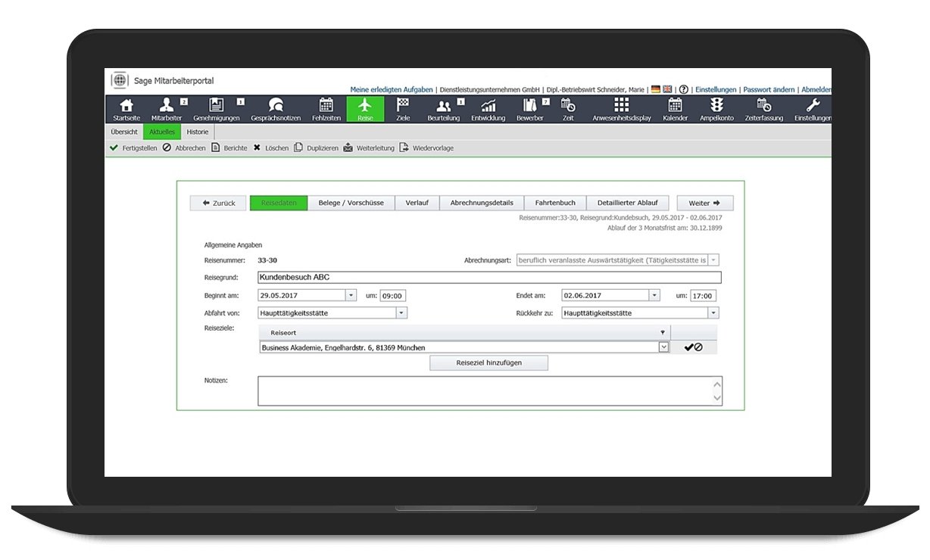
Task: Open the Reiseort column filter icon
Action: [x=663, y=332]
